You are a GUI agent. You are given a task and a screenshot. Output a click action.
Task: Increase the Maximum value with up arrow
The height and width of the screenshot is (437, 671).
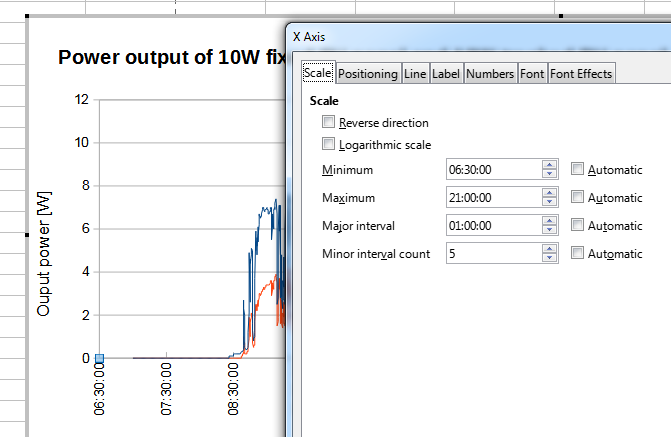[549, 193]
